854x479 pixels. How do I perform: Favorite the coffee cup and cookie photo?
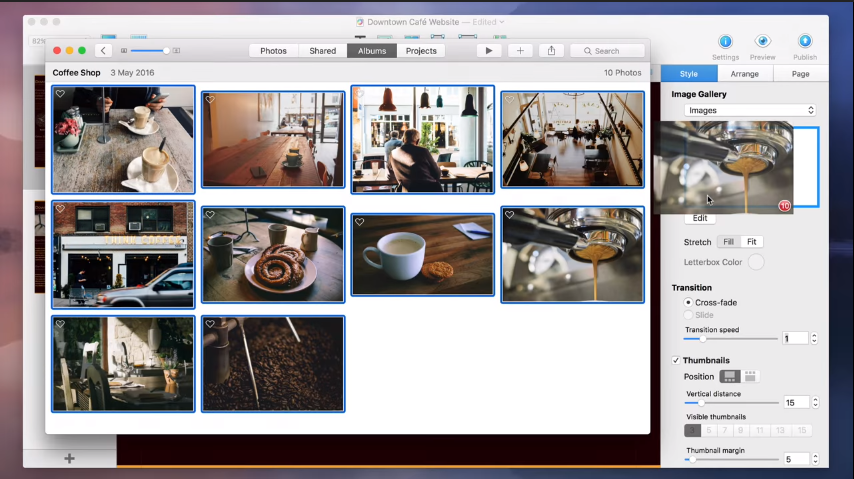[359, 222]
